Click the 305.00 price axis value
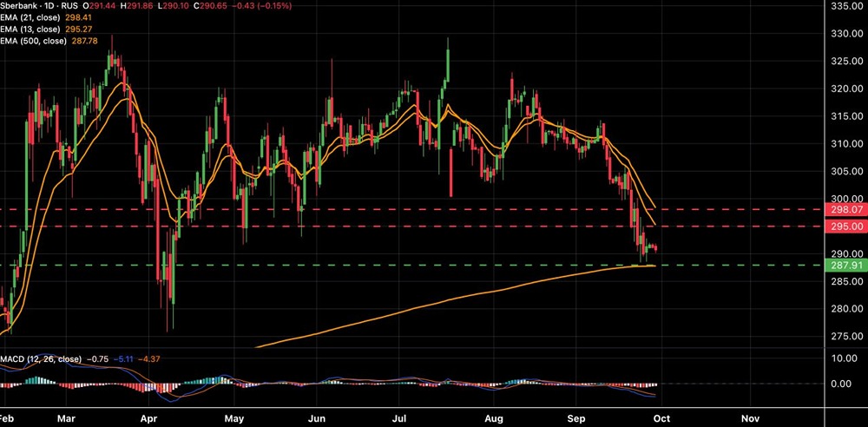Screen dimensions: 868x427 tap(847, 171)
